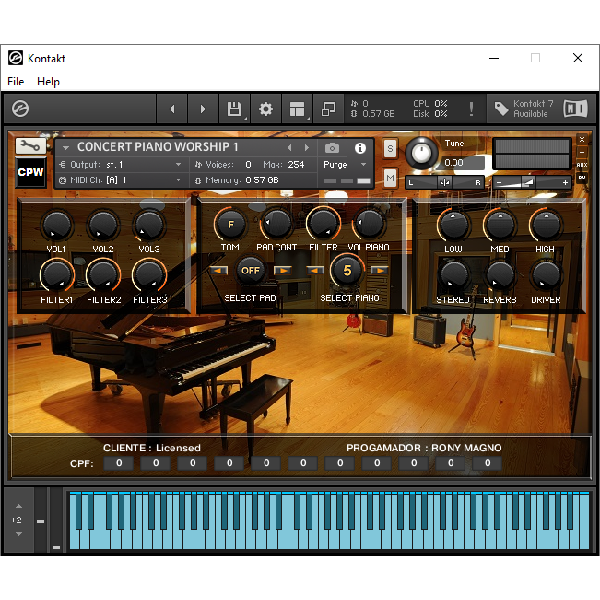
Task: Click the STEREO knob
Action: (453, 275)
